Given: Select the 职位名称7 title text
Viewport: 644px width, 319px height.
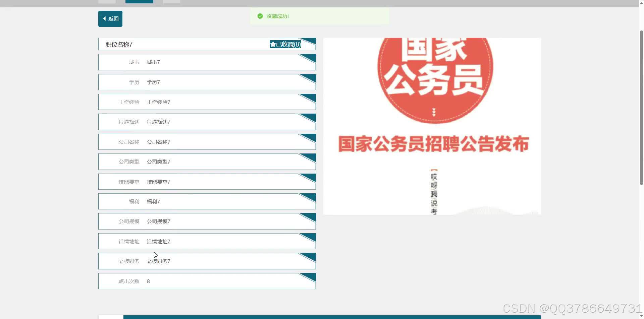Looking at the screenshot, I should (x=119, y=44).
